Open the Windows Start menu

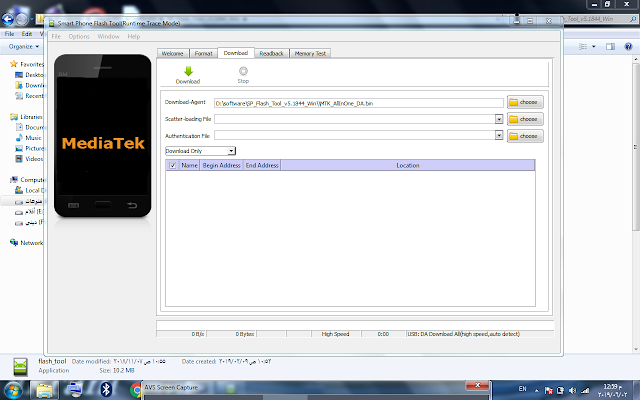click(x=13, y=390)
